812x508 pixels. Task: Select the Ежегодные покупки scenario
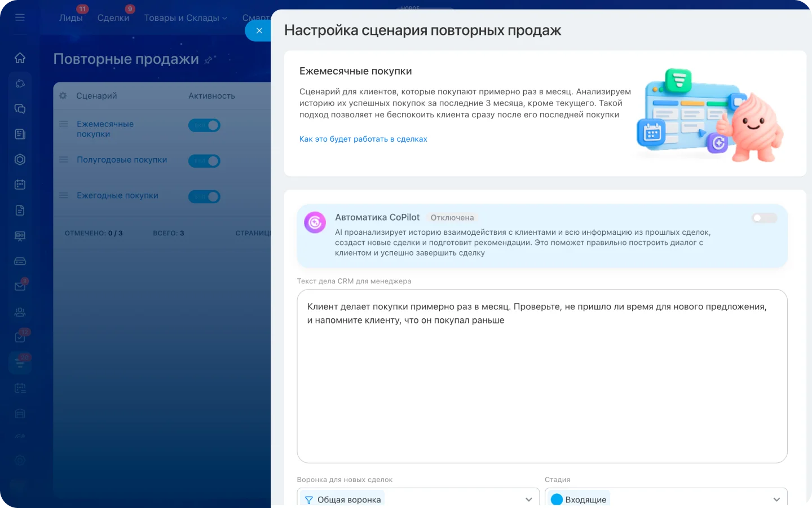coord(117,195)
